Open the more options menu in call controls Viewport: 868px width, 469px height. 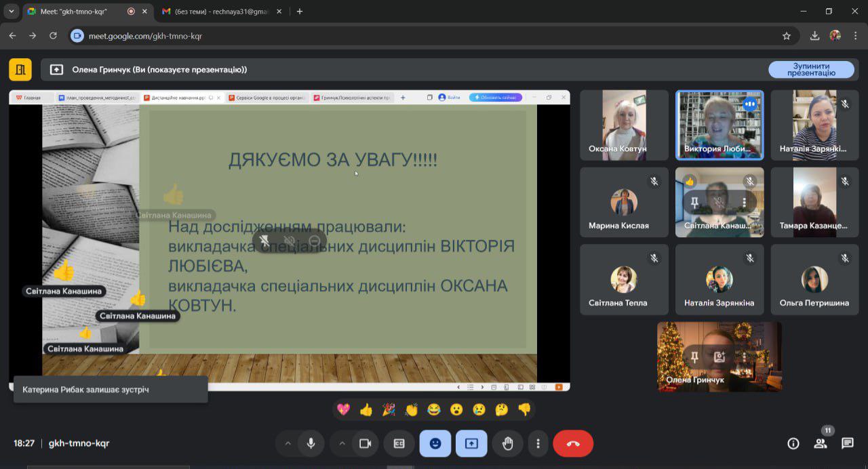click(538, 443)
